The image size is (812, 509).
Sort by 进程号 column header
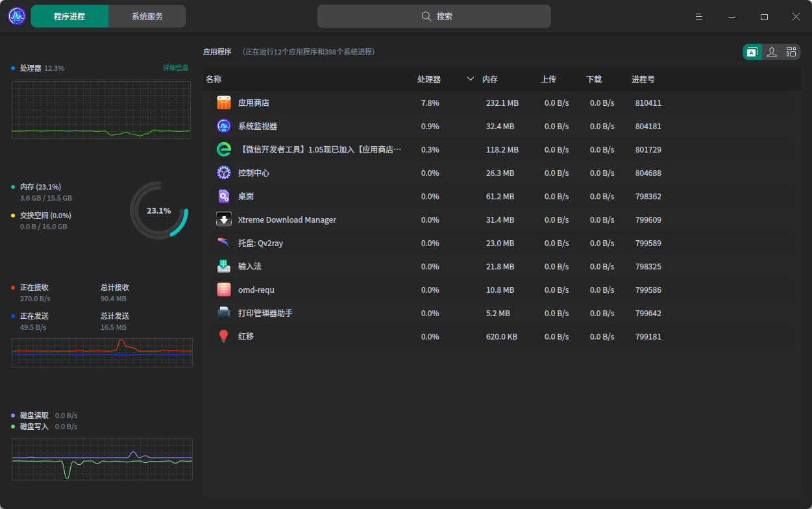pos(643,79)
